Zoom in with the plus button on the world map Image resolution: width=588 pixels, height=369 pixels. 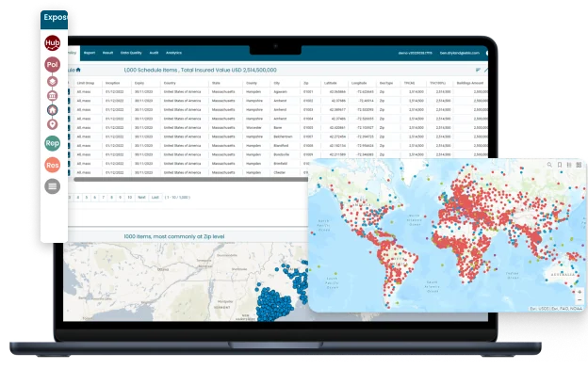pos(580,292)
